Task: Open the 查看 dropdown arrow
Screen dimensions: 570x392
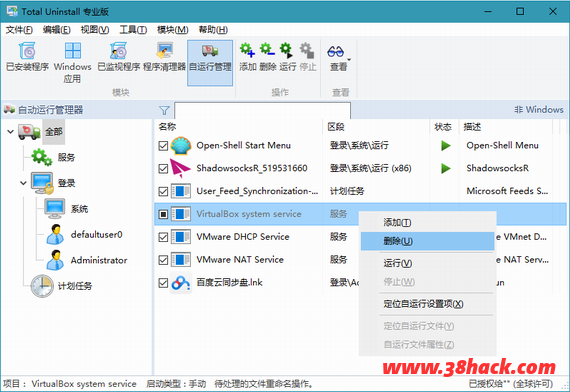Action: pyautogui.click(x=349, y=60)
